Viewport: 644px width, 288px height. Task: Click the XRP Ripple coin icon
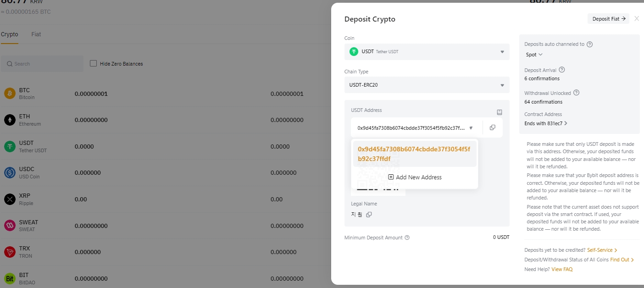coord(10,199)
